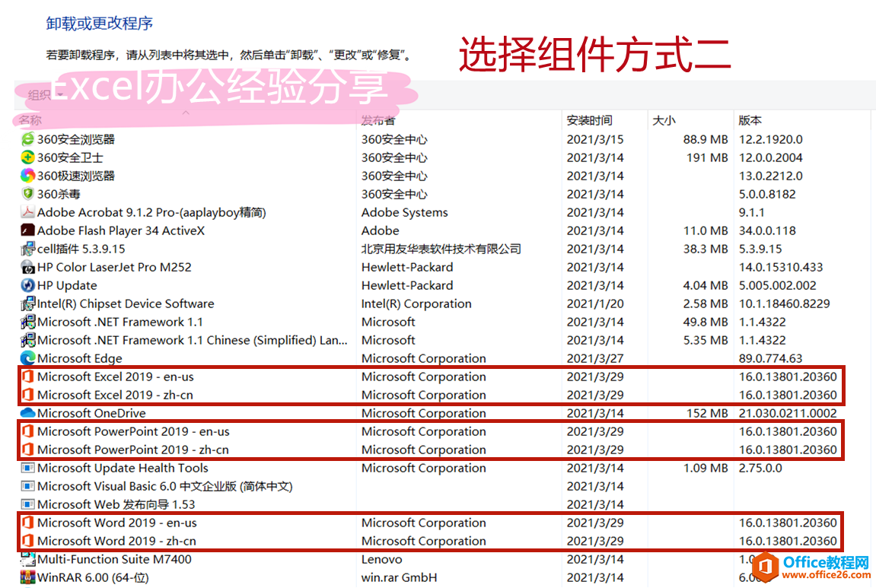Select the 360杀毒 program name
Image resolution: width=876 pixels, height=588 pixels.
(x=59, y=194)
